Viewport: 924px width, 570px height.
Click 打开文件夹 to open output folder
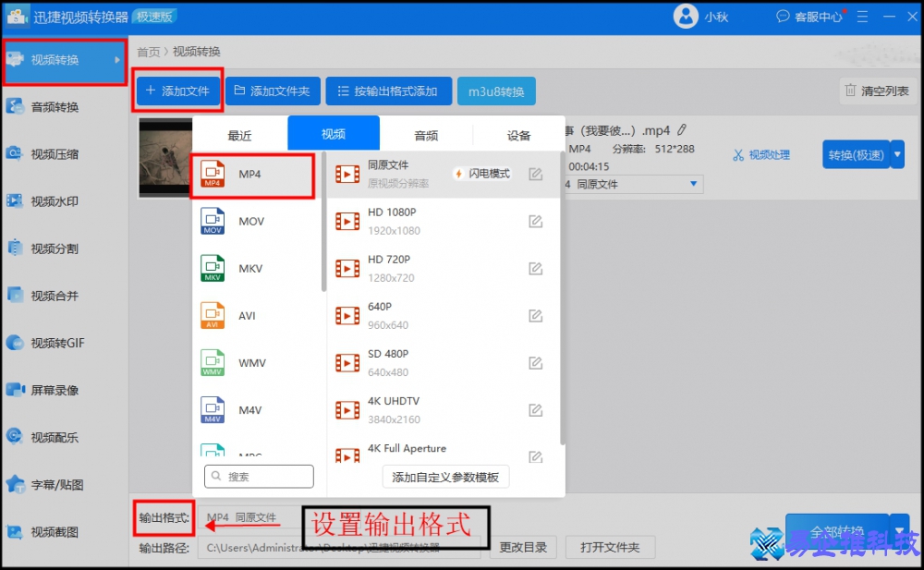(611, 547)
